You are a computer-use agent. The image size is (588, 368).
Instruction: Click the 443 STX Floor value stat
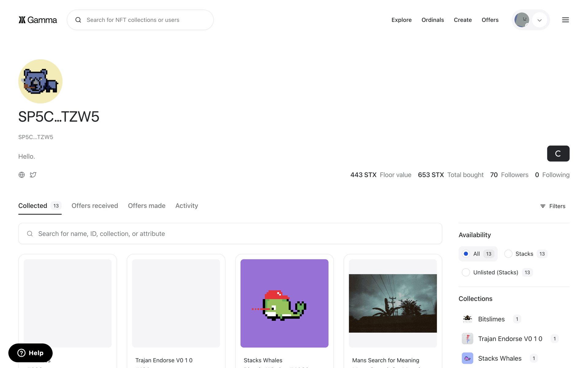click(x=381, y=175)
